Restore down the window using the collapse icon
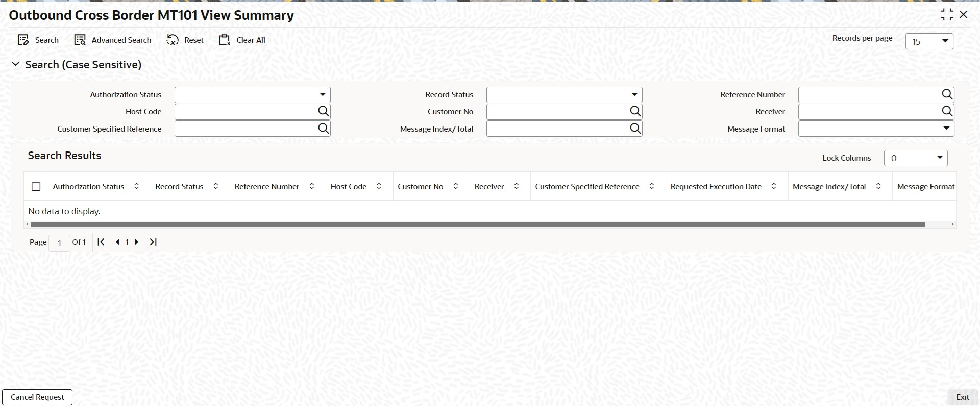The width and height of the screenshot is (980, 406). pos(947,15)
